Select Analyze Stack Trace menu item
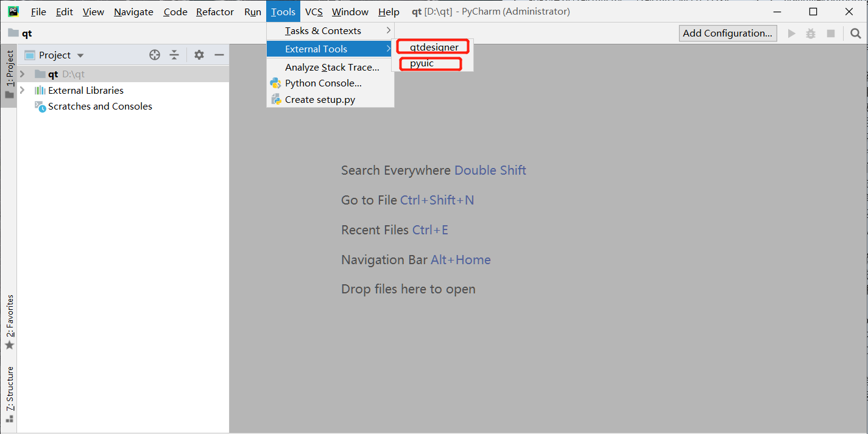This screenshot has height=434, width=868. (x=330, y=67)
